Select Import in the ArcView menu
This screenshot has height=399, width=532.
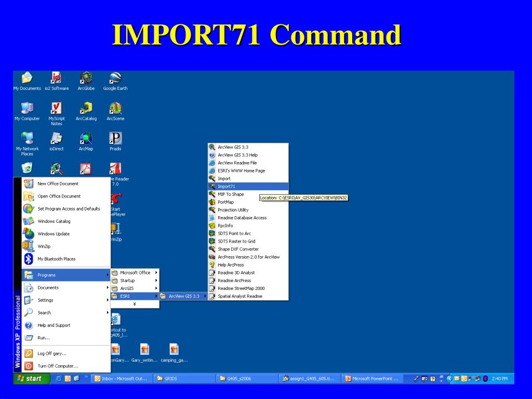coord(248,179)
